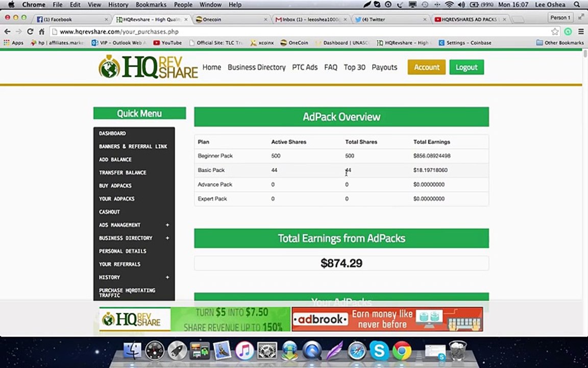Open Business Directory in the top nav
Screen dimensions: 588x368
(x=257, y=67)
